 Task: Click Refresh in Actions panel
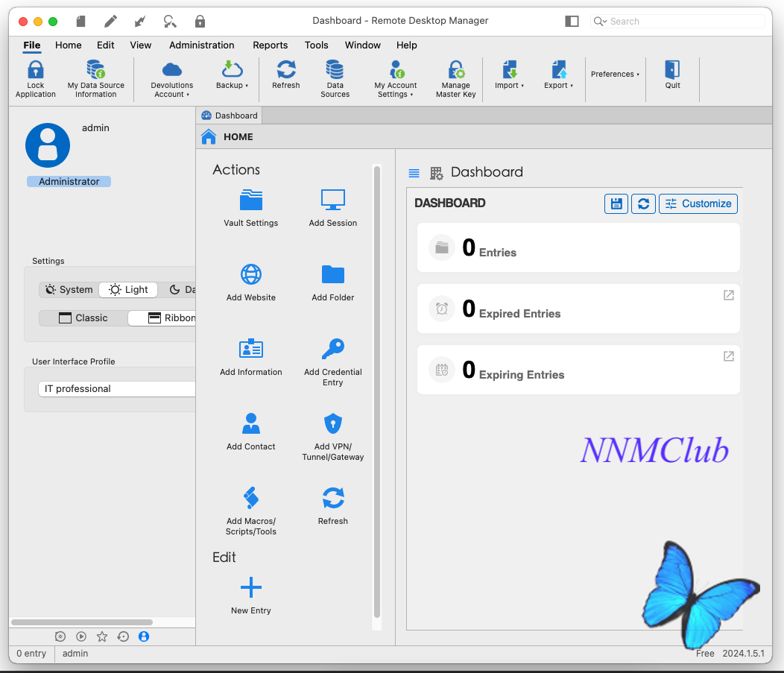pos(333,507)
